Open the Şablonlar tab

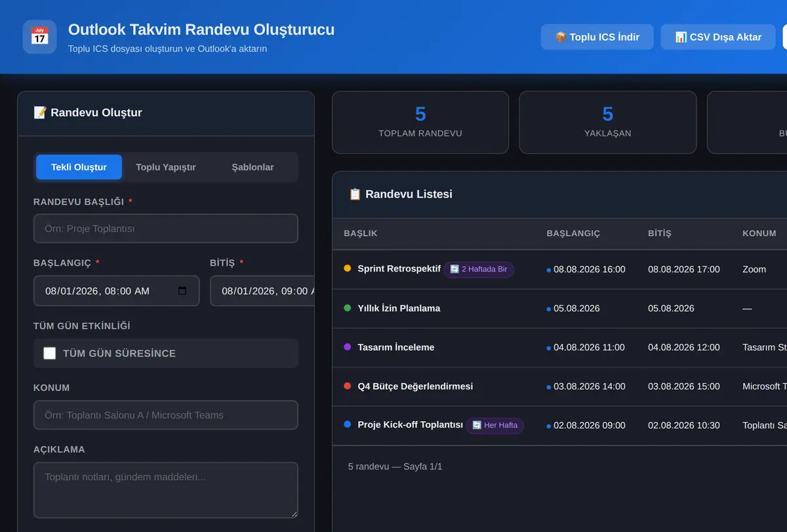tap(253, 167)
